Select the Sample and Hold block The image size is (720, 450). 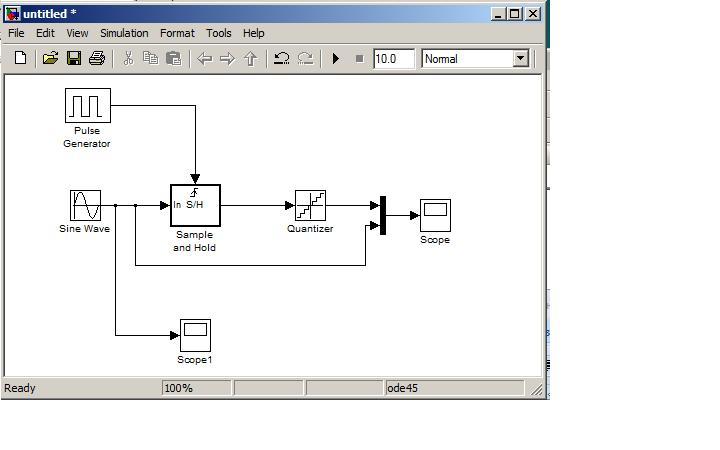pyautogui.click(x=195, y=205)
